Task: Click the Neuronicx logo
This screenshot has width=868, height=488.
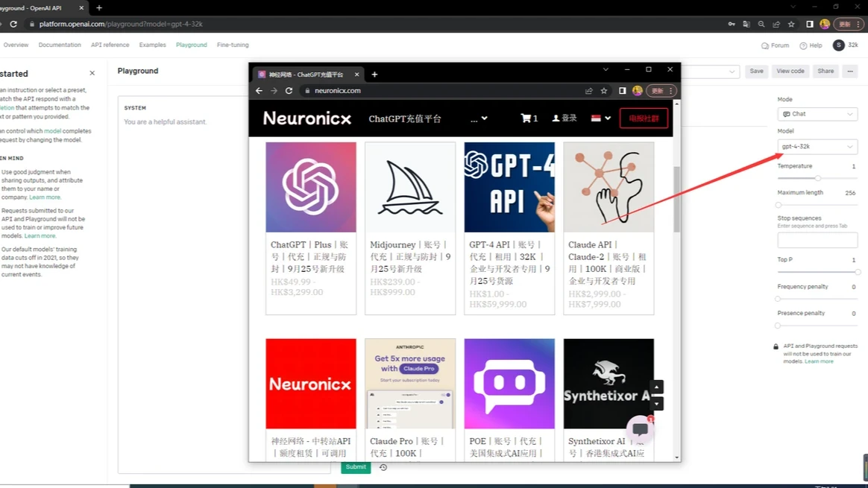Action: point(307,118)
